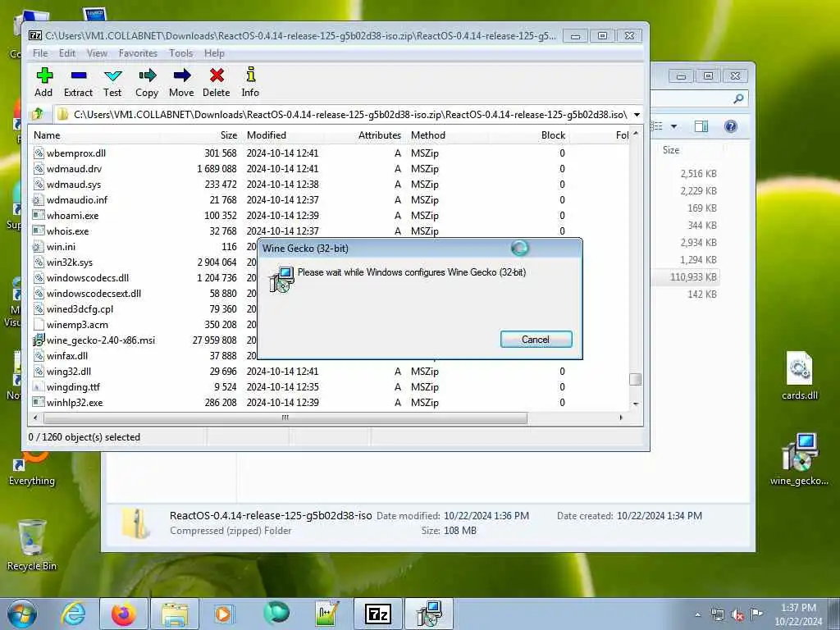Click the muted volume tray icon

(x=737, y=615)
